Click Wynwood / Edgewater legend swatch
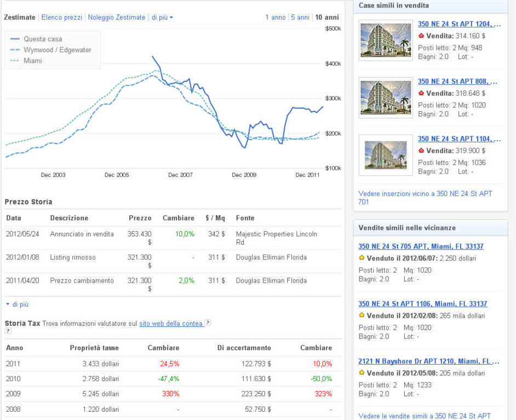This screenshot has height=420, width=516. click(x=15, y=50)
